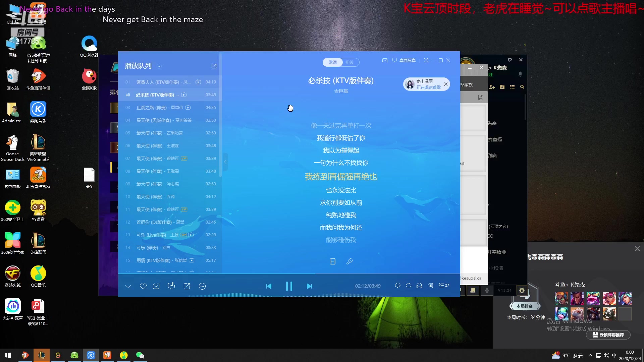Play MV for 可乐 (Live伴奏)
Viewport: 644px width, 362px height.
[191, 235]
